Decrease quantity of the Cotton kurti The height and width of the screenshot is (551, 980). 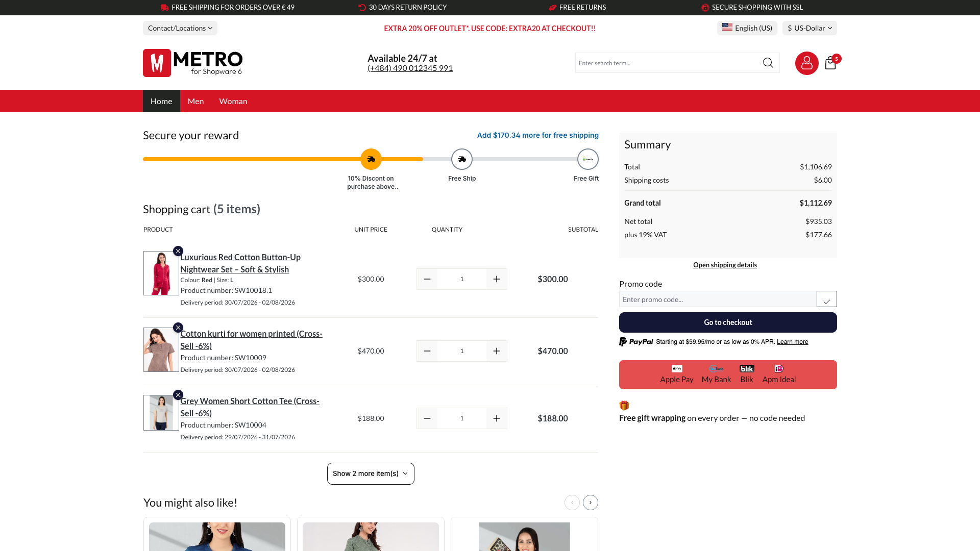coord(427,351)
